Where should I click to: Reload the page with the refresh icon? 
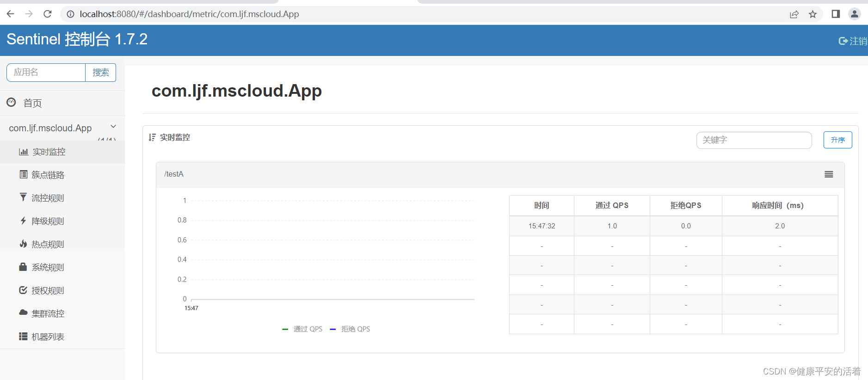click(47, 14)
